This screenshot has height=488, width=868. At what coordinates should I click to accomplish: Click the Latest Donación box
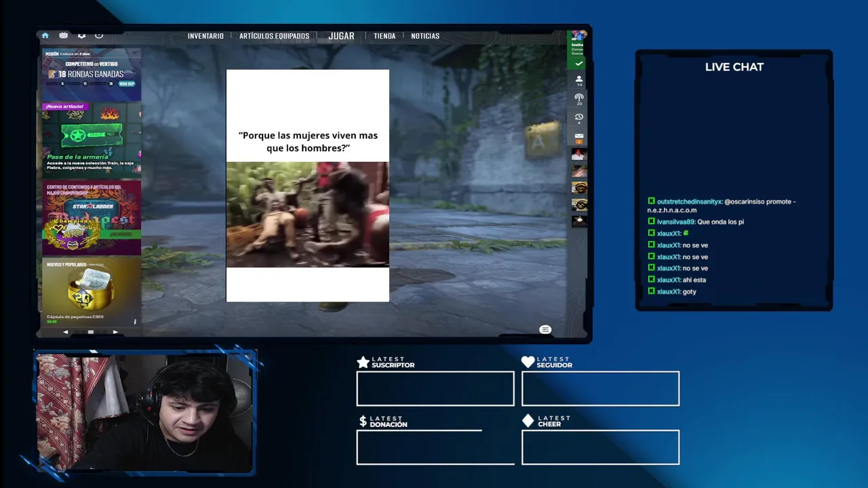click(435, 447)
